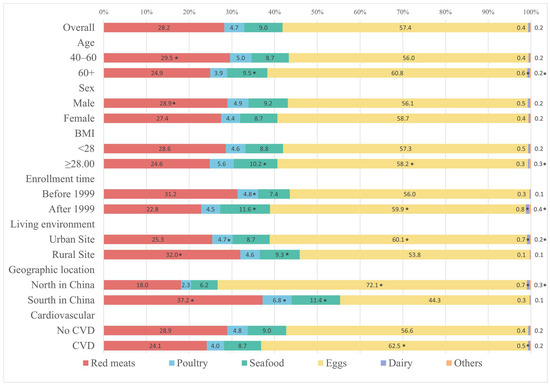Select the ≥28.00 BMI poultry 5.6 segment
Screen dimensions: 550x385
pos(222,164)
